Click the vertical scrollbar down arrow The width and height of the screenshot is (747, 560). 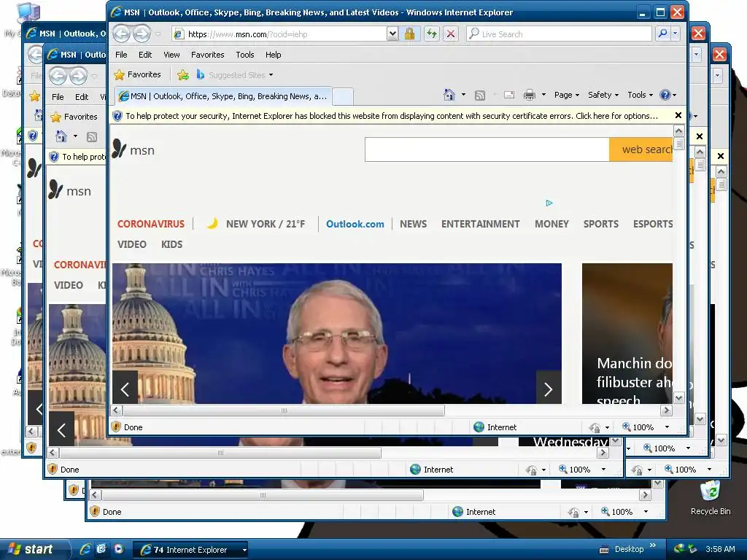679,398
